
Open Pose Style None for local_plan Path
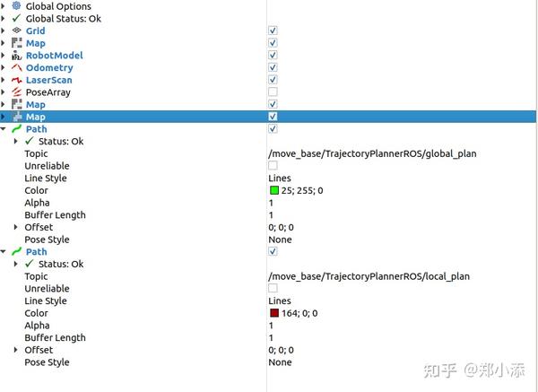coord(280,362)
